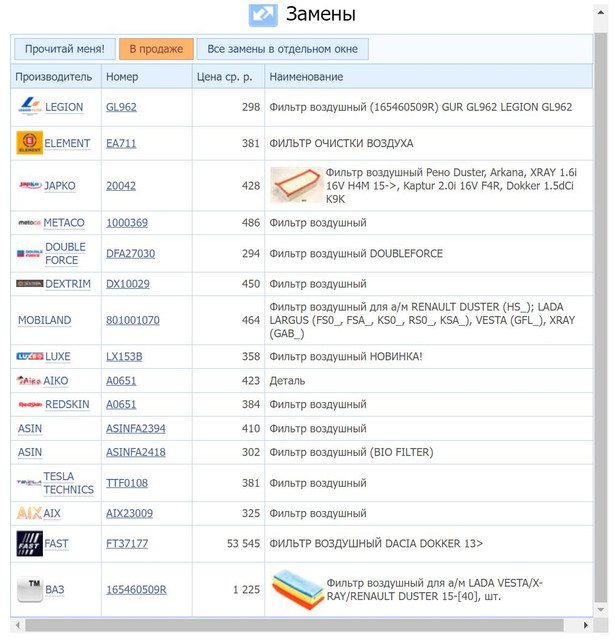Click the description Фильтр воздушный НОВИНКА!
615x640 pixels.
coord(346,356)
